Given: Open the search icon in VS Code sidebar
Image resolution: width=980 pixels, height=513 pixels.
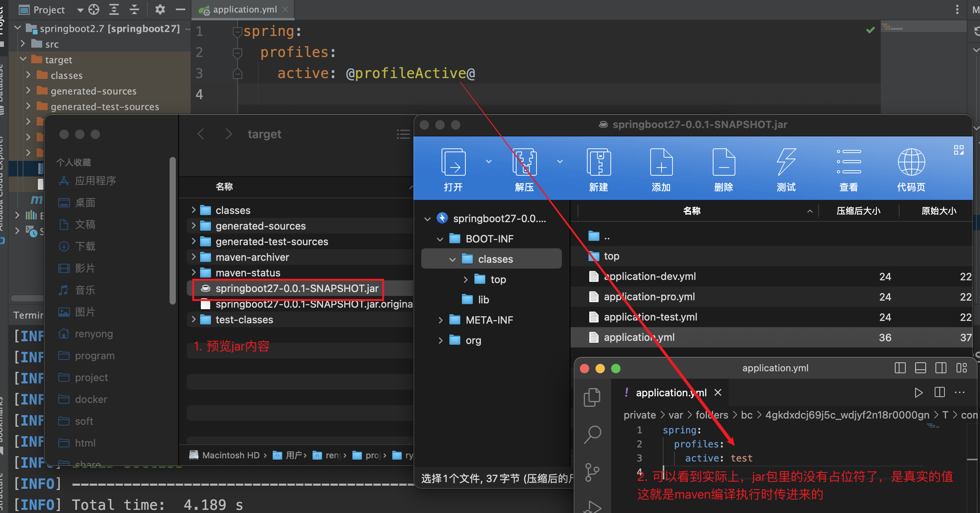Looking at the screenshot, I should pyautogui.click(x=592, y=434).
